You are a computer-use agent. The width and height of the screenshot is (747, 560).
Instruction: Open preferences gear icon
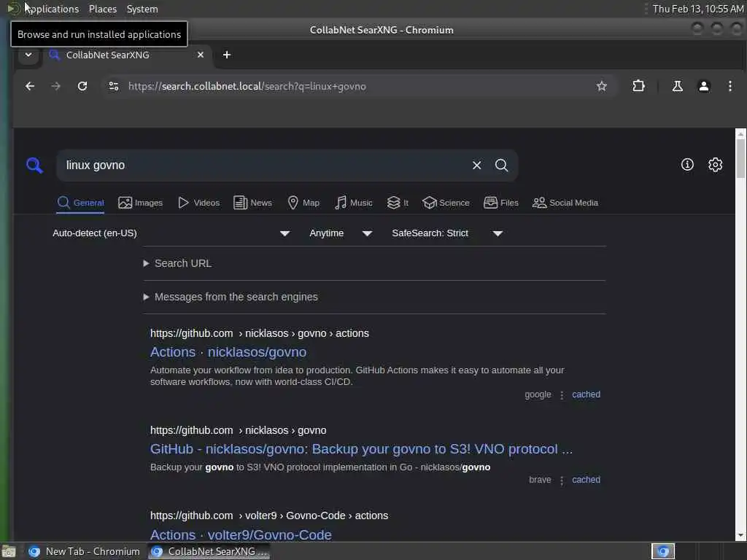point(715,165)
